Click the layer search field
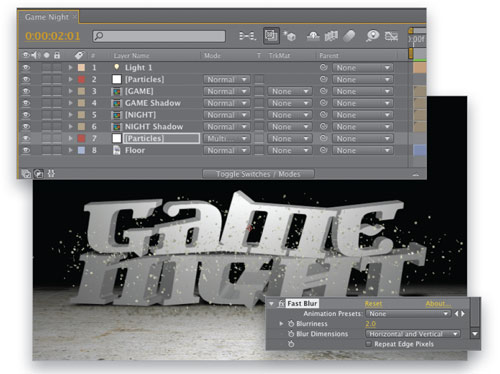 point(159,36)
